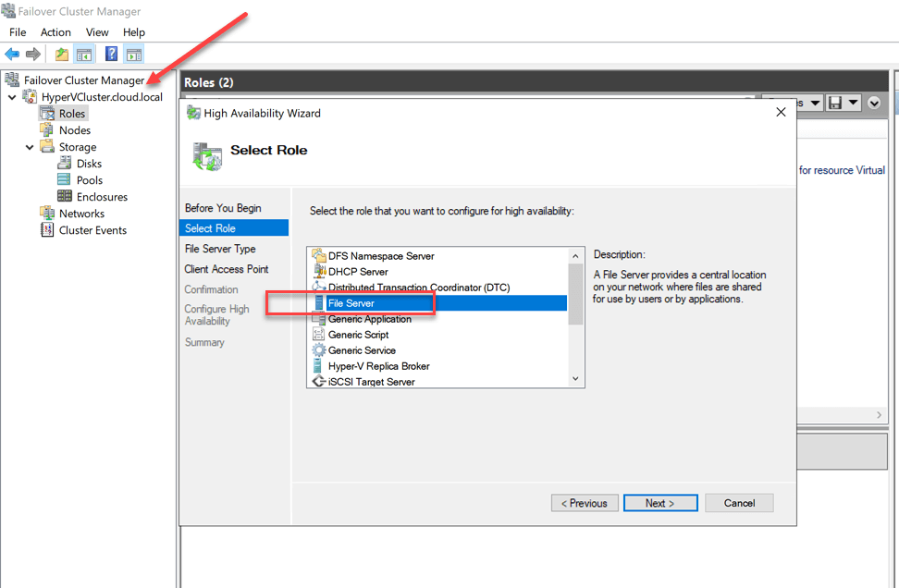Viewport: 899px width, 588px height.
Task: Select Generic Script in the role list
Action: point(358,334)
